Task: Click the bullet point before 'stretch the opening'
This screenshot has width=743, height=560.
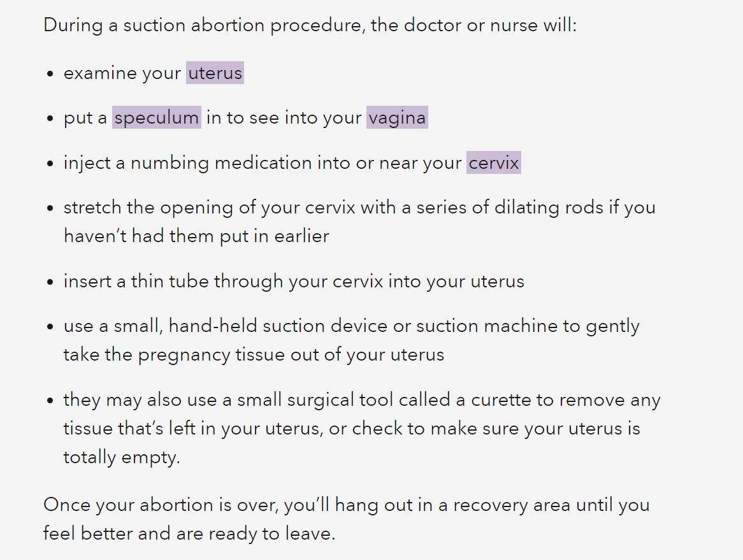Action: coord(50,208)
